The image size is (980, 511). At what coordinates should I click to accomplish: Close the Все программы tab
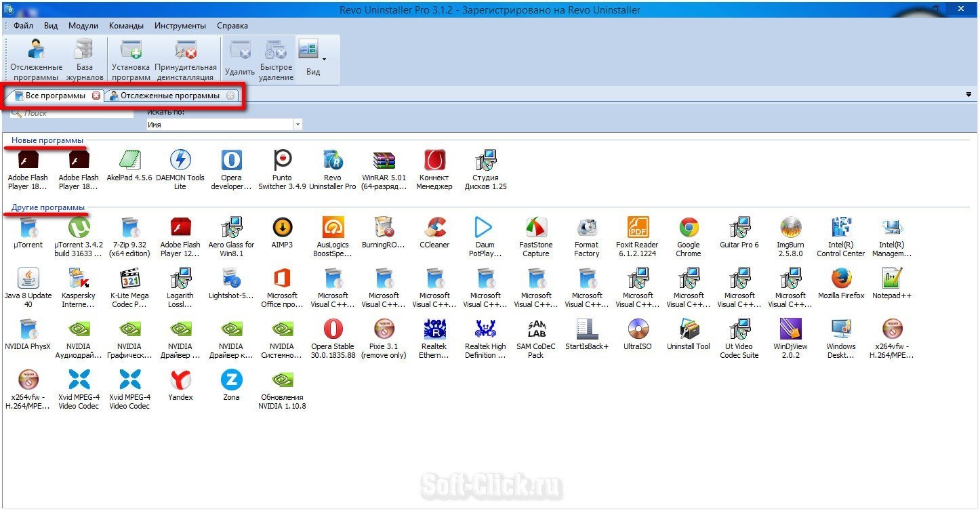coord(96,96)
